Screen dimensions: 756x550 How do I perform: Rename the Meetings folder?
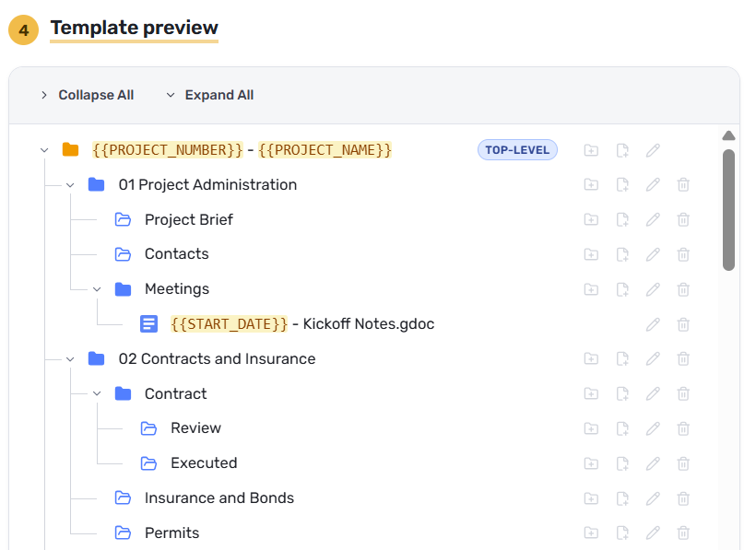click(x=653, y=289)
